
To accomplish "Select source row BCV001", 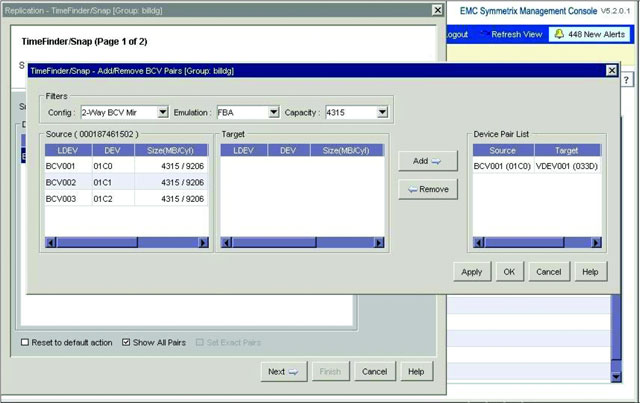I will [127, 166].
